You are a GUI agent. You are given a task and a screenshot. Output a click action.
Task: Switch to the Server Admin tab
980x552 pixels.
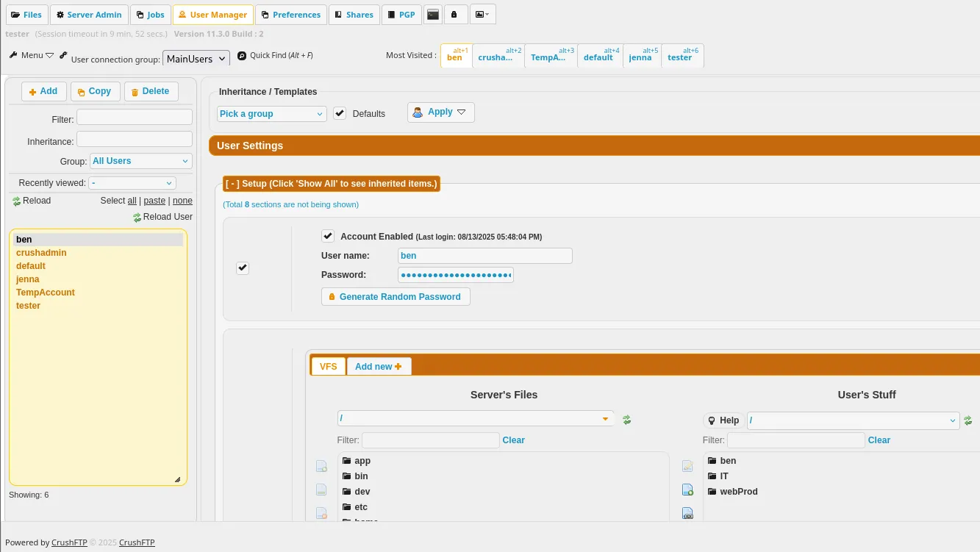click(x=89, y=15)
